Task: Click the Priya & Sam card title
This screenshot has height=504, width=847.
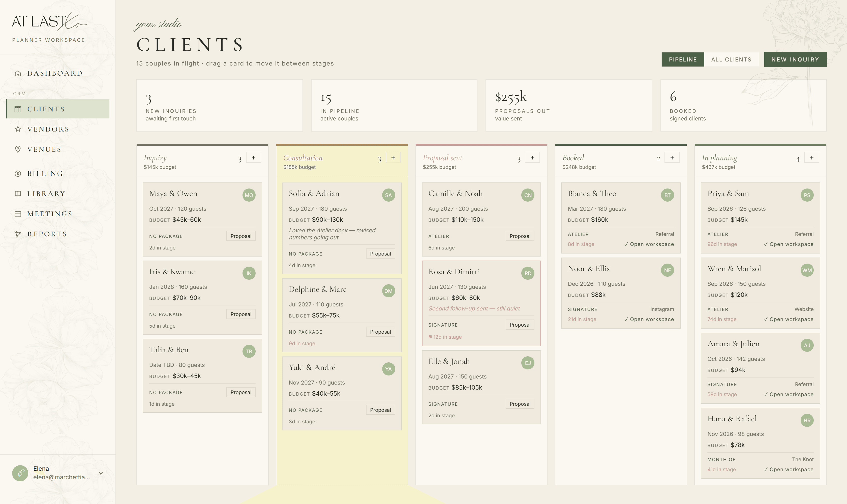Action: click(x=728, y=194)
